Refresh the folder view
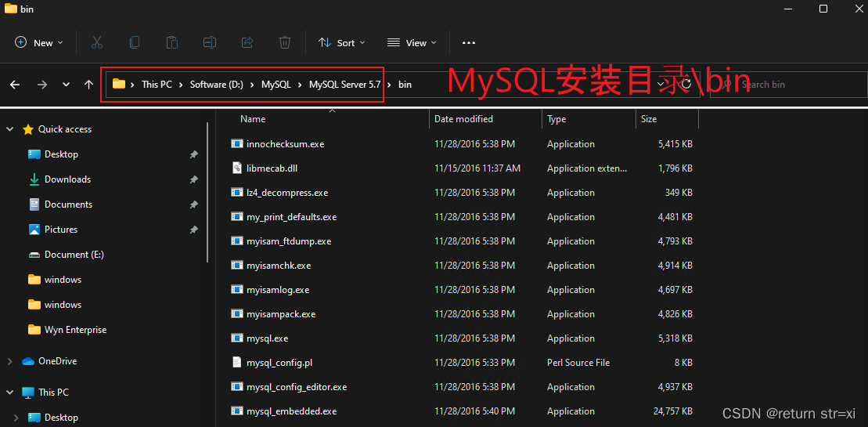868x427 pixels. 687,84
